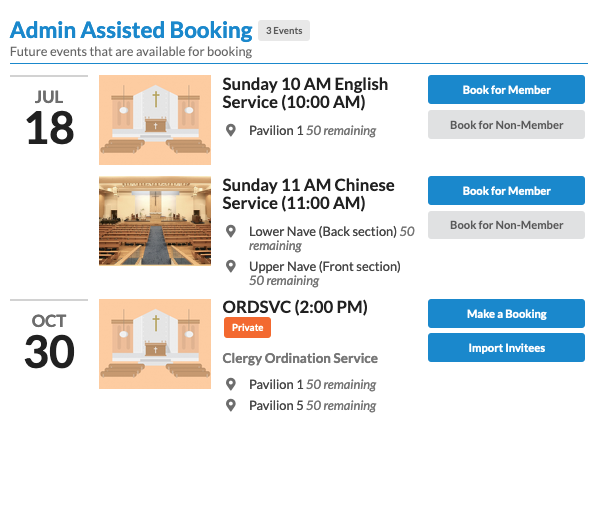Click the orange Private badge

pos(247,327)
